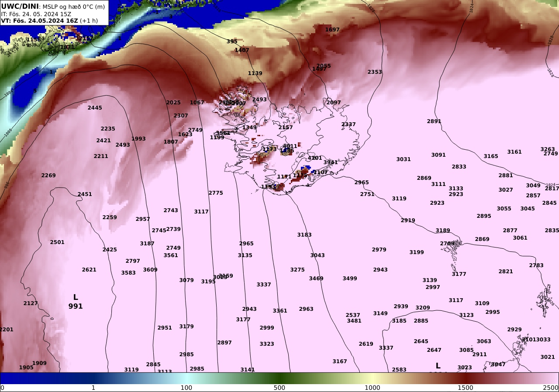This screenshot has width=559, height=392.
Task: Click the height value 3079
Action: 186,280
